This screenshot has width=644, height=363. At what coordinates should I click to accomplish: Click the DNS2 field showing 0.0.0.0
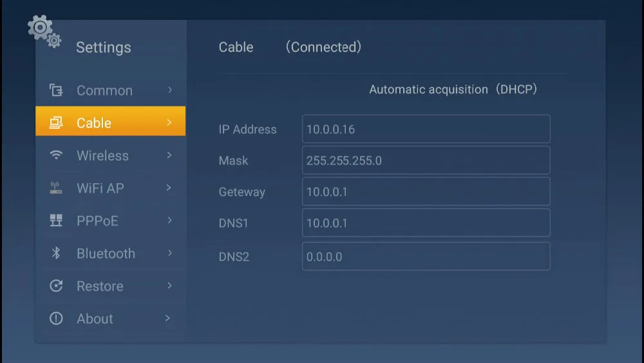coord(426,257)
